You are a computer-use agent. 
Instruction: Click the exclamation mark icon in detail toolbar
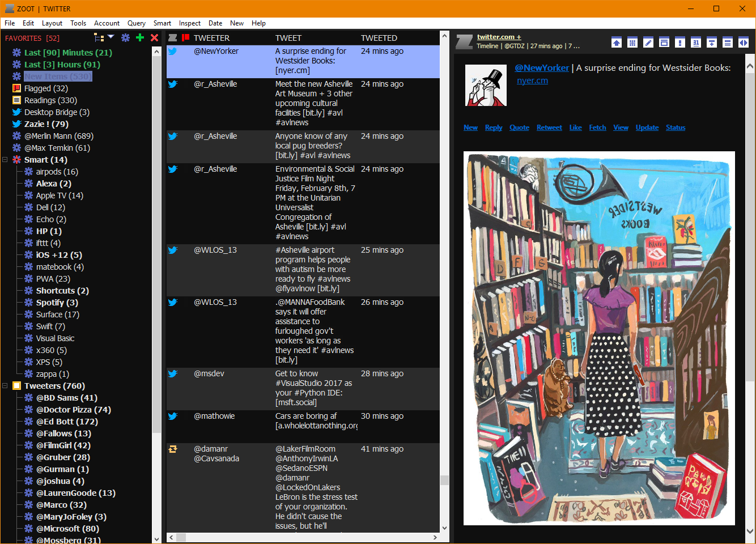pos(680,42)
